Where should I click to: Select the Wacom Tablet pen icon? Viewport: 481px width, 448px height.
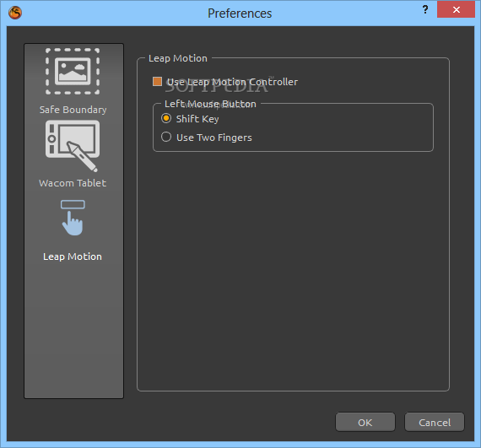click(x=73, y=146)
